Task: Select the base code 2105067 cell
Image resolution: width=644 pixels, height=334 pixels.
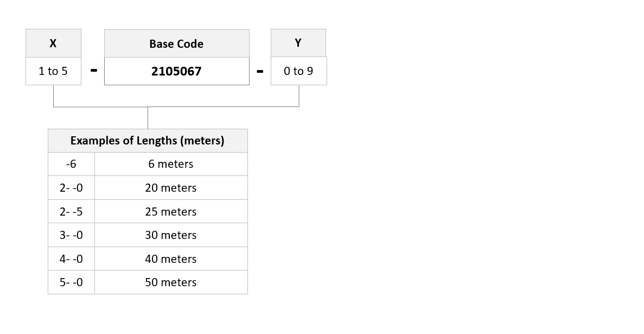Action: tap(176, 71)
